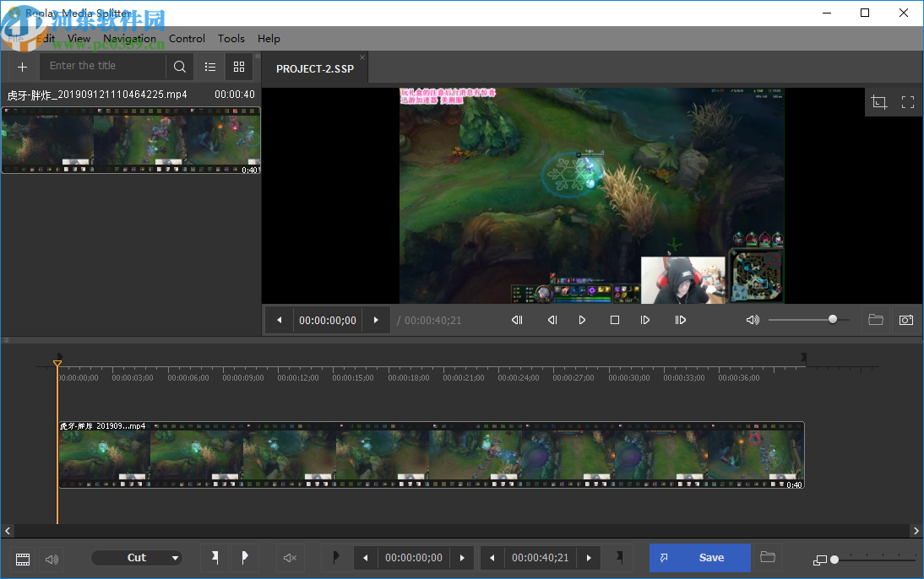This screenshot has height=579, width=924.
Task: Switch media list to thumbnail grid view
Action: click(x=239, y=67)
